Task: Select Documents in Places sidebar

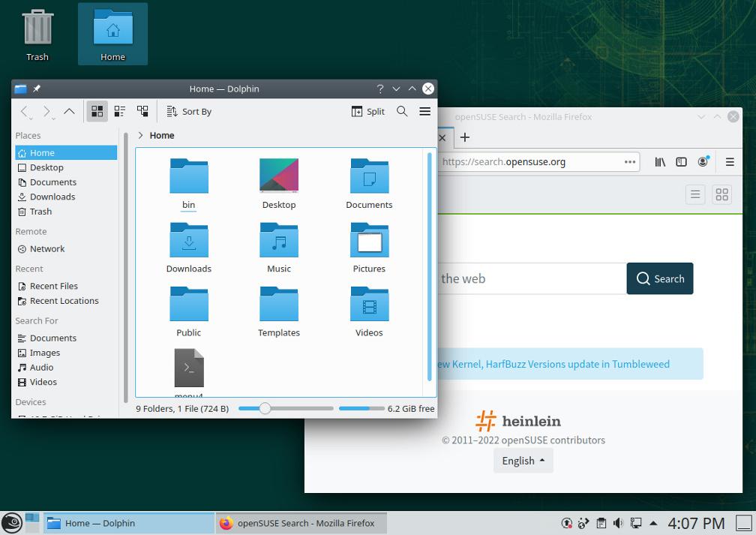Action: click(66, 182)
